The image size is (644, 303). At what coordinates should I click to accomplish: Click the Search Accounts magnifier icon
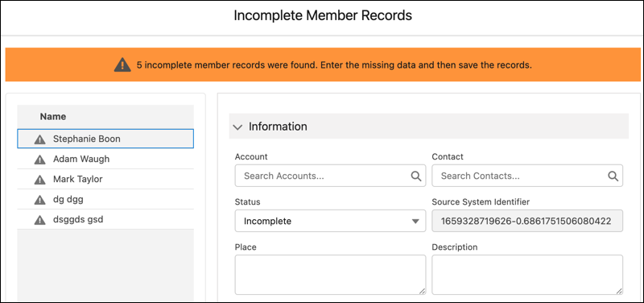tap(416, 176)
